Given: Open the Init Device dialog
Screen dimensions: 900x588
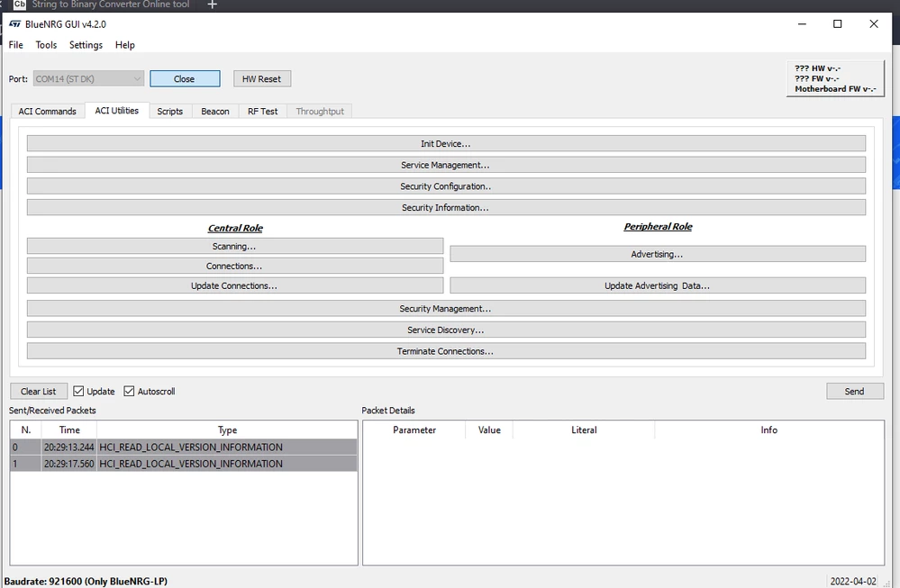Looking at the screenshot, I should point(446,143).
